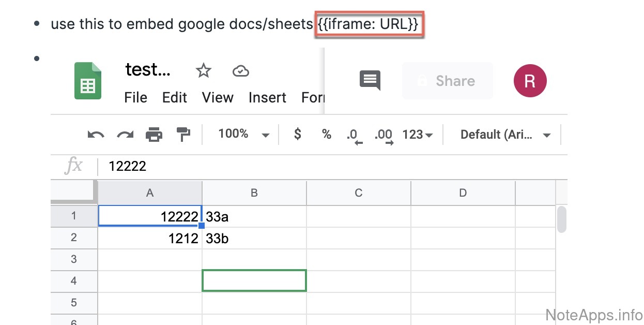This screenshot has height=325, width=644.
Task: Open the Default (Arial) font dropdown
Action: pyautogui.click(x=504, y=135)
